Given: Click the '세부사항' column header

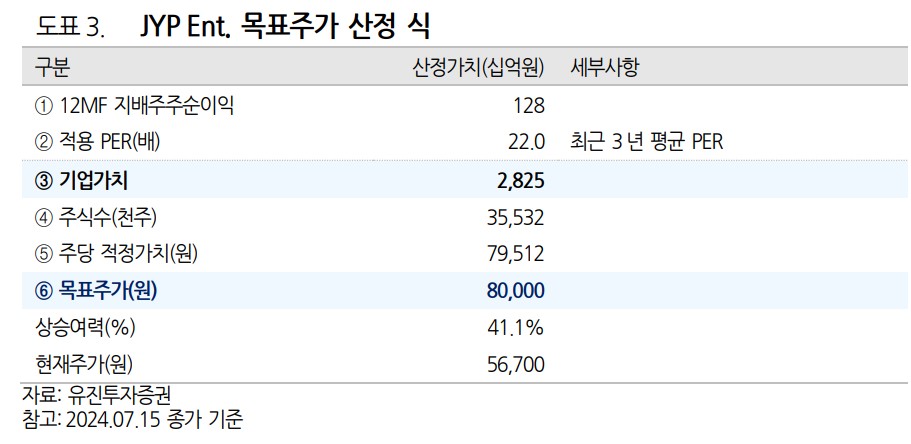Looking at the screenshot, I should tap(604, 69).
